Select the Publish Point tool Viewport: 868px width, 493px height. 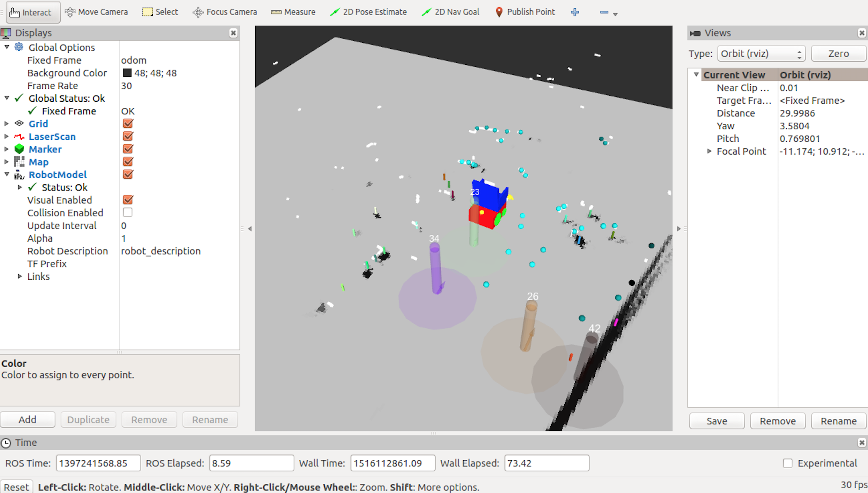(x=525, y=12)
